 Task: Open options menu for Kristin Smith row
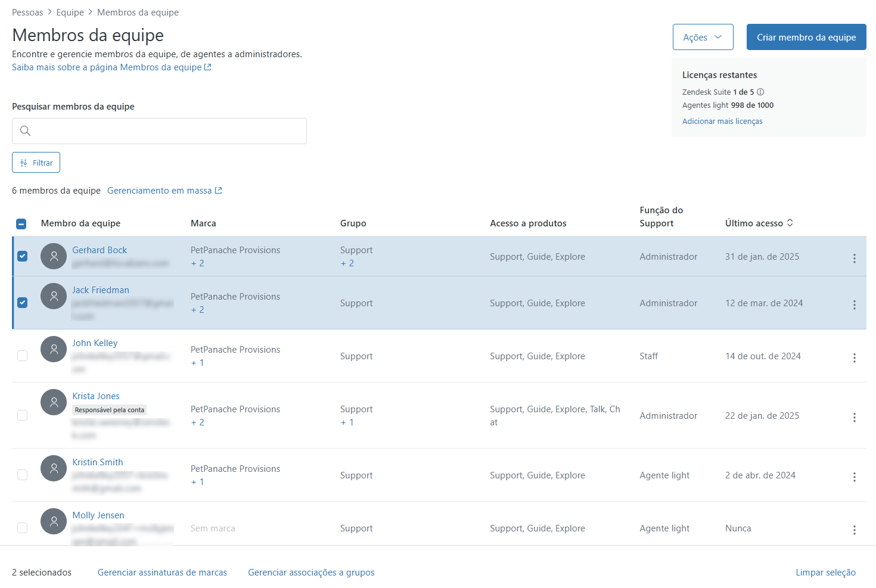click(x=854, y=477)
